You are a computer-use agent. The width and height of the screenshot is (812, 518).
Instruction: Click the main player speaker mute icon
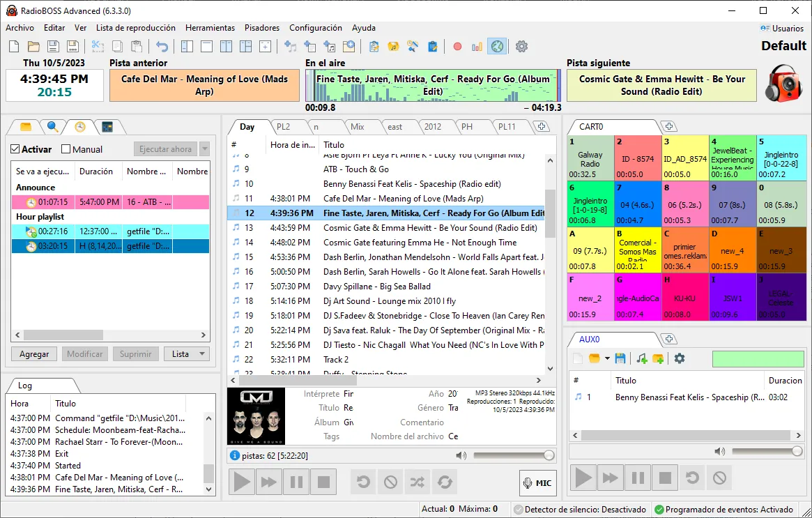click(x=461, y=455)
